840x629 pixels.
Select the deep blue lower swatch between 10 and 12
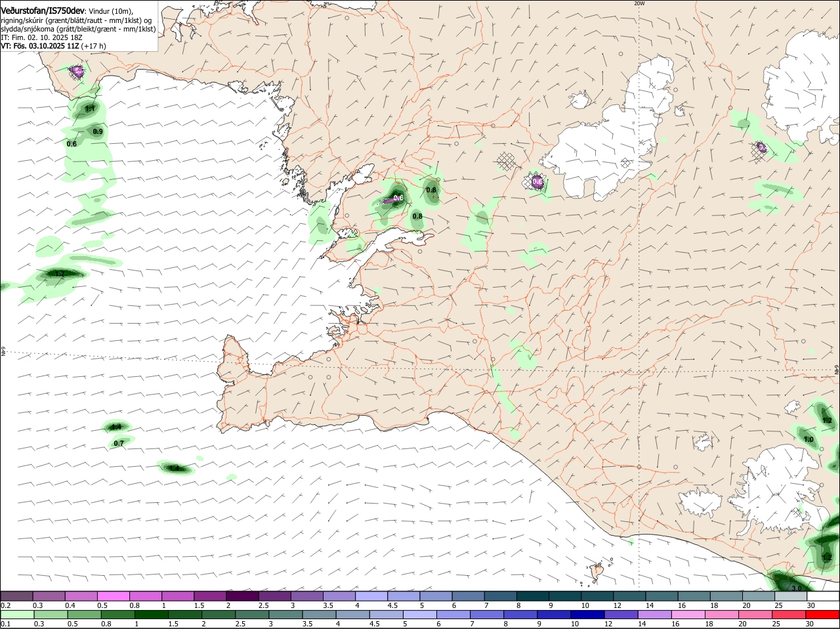click(x=587, y=615)
